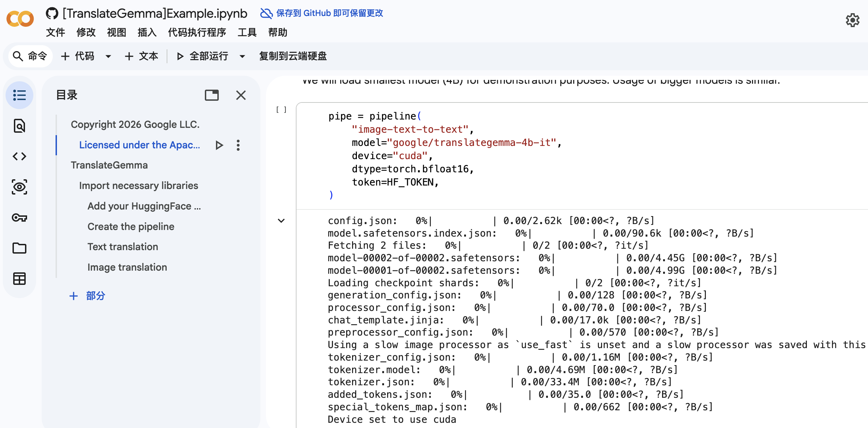Toggle the table of contents sidebar icon
The height and width of the screenshot is (428, 868).
(x=19, y=95)
